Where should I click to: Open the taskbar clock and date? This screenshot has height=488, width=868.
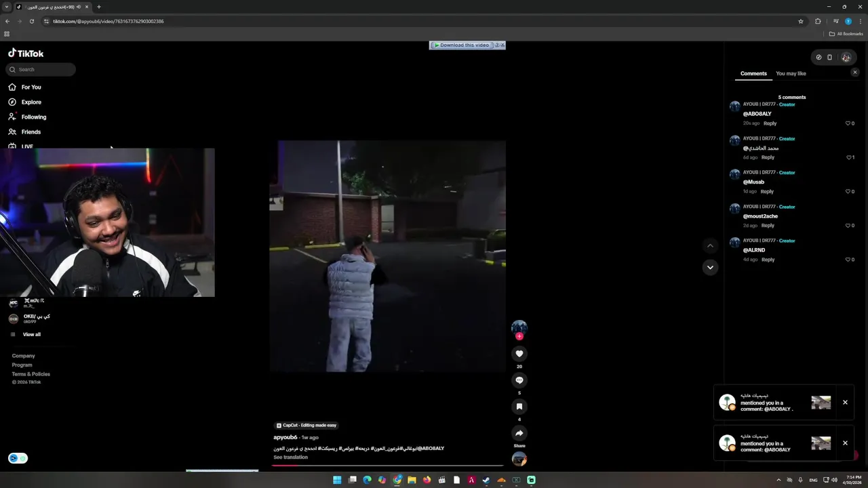tap(854, 480)
